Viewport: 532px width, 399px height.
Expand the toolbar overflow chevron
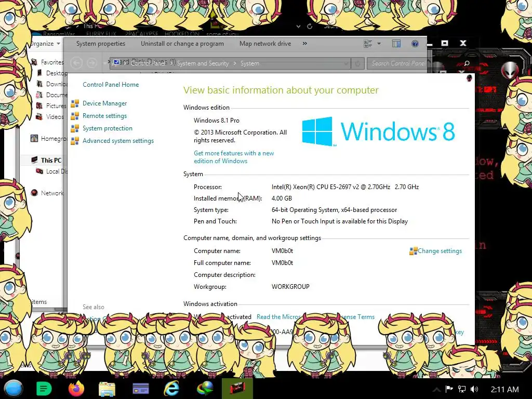click(304, 44)
